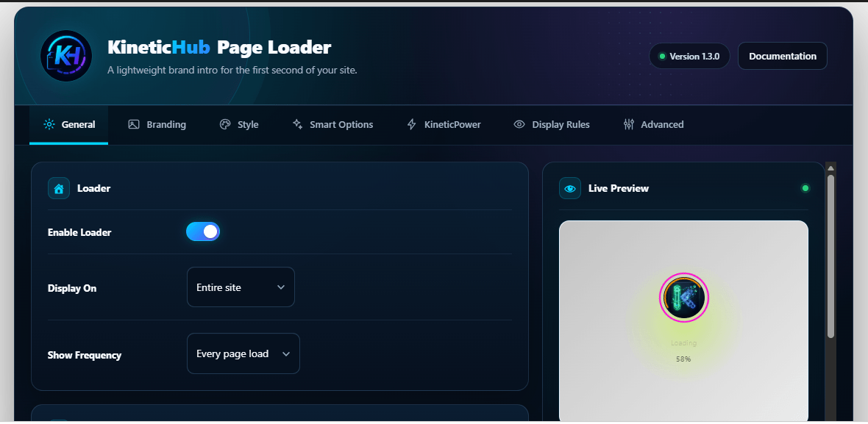868x424 pixels.
Task: Go to the Smart Options tab
Action: (332, 124)
